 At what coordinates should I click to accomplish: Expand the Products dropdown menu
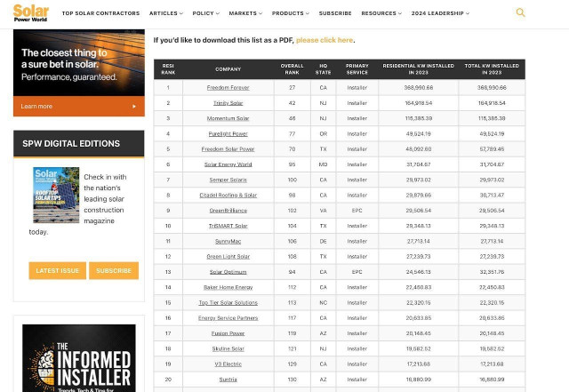click(x=291, y=13)
